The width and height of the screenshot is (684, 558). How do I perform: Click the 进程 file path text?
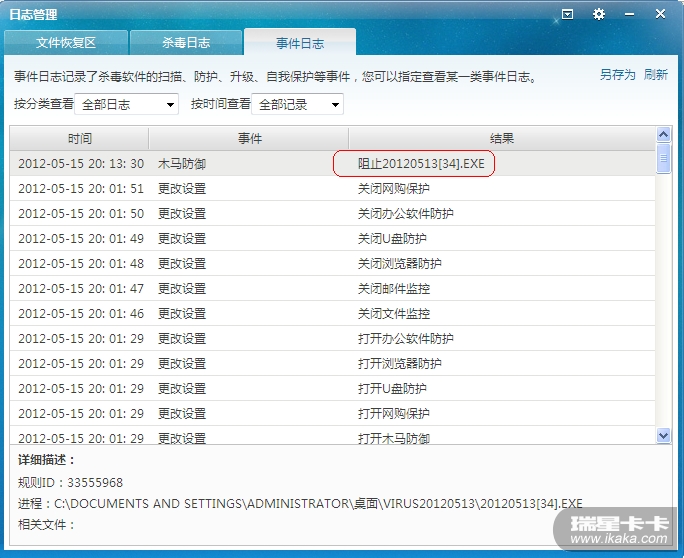(300, 503)
